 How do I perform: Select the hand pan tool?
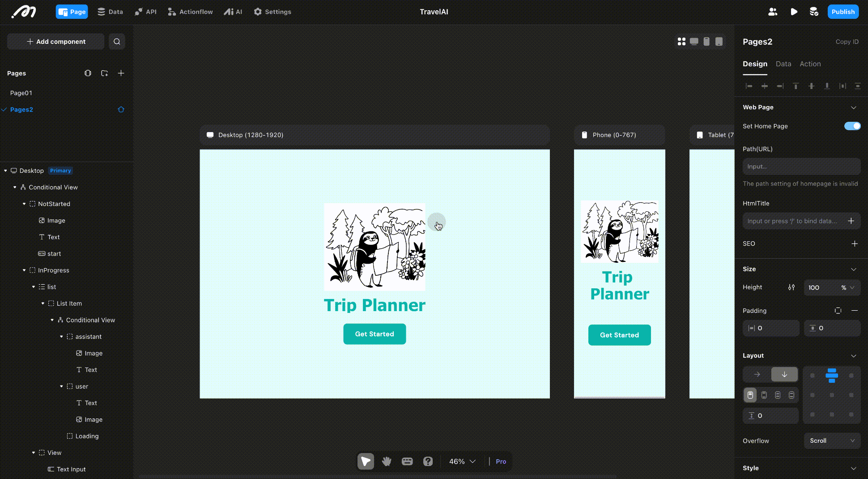(x=387, y=461)
